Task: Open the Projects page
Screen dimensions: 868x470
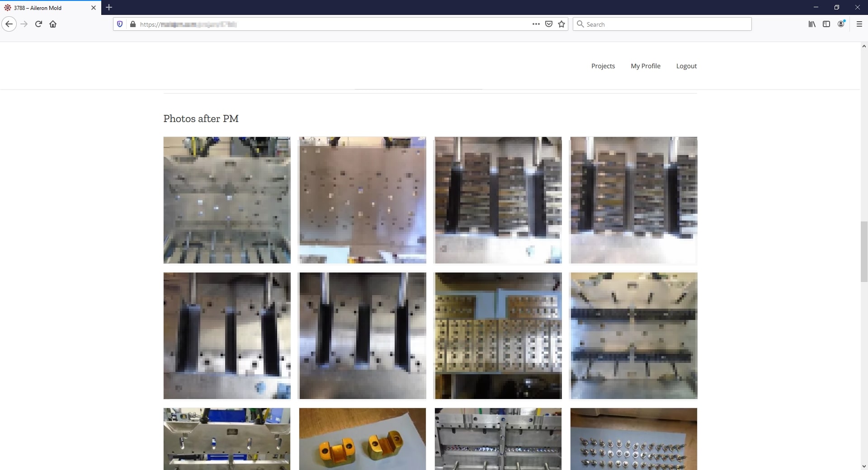Action: pos(603,66)
